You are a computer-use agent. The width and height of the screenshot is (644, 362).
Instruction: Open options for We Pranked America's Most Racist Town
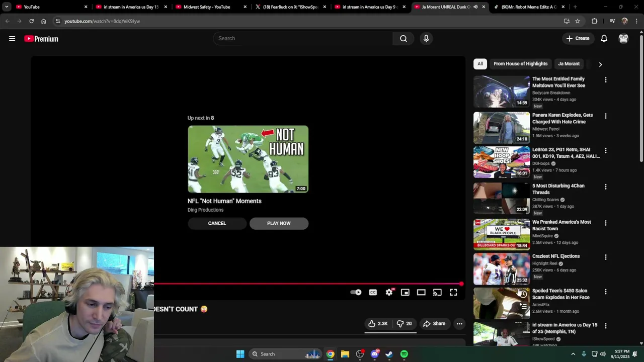click(606, 223)
